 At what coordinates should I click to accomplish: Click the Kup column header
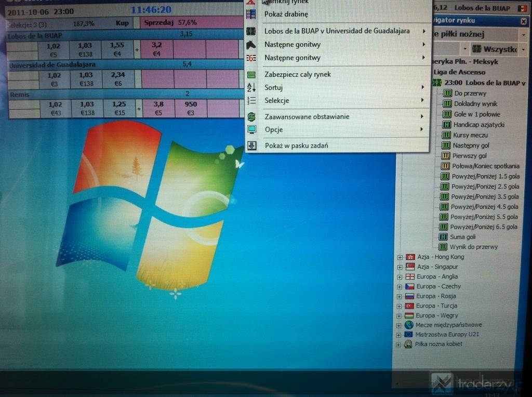tap(122, 23)
